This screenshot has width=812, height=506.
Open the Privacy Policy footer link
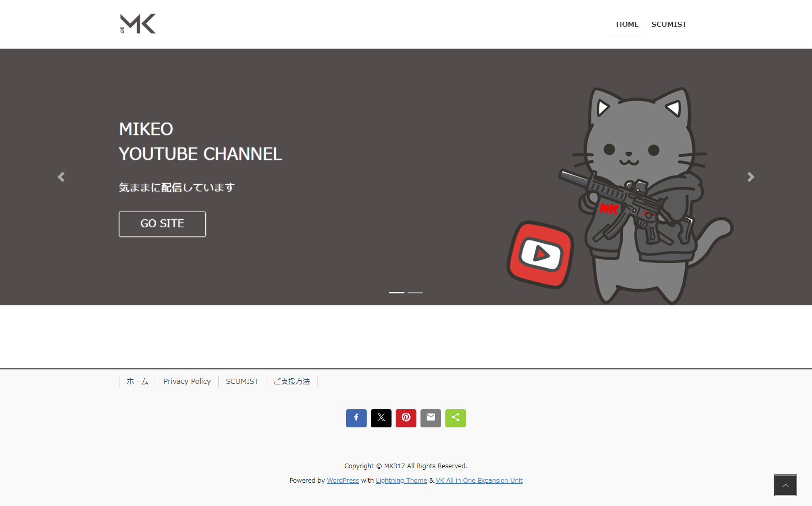[x=187, y=381]
